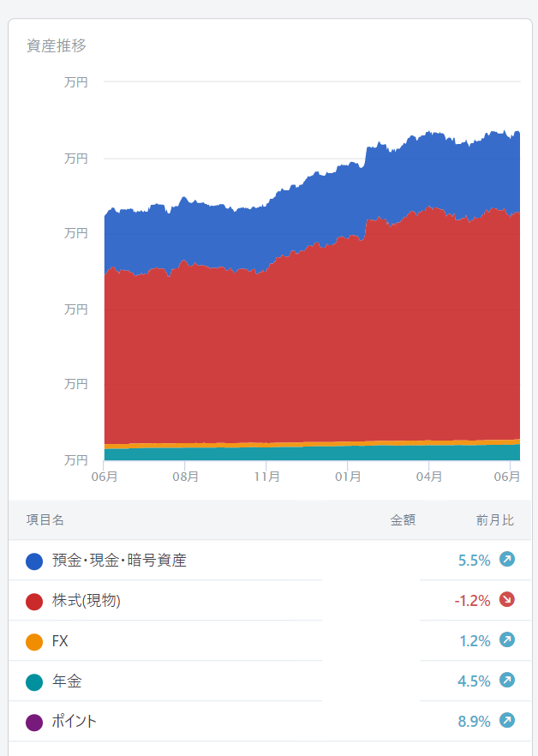Click the orange FX legend dot
Viewport: 538px width, 756px height.
pyautogui.click(x=34, y=642)
